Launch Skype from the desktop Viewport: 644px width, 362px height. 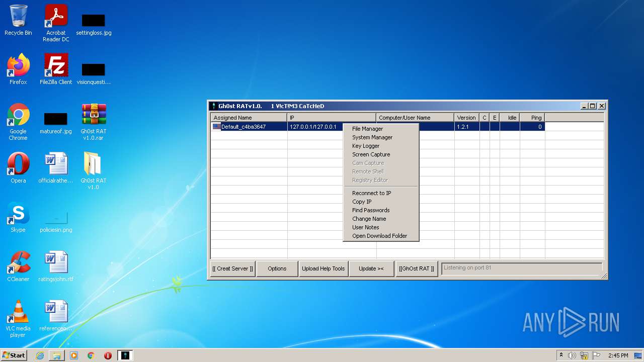coord(18,217)
